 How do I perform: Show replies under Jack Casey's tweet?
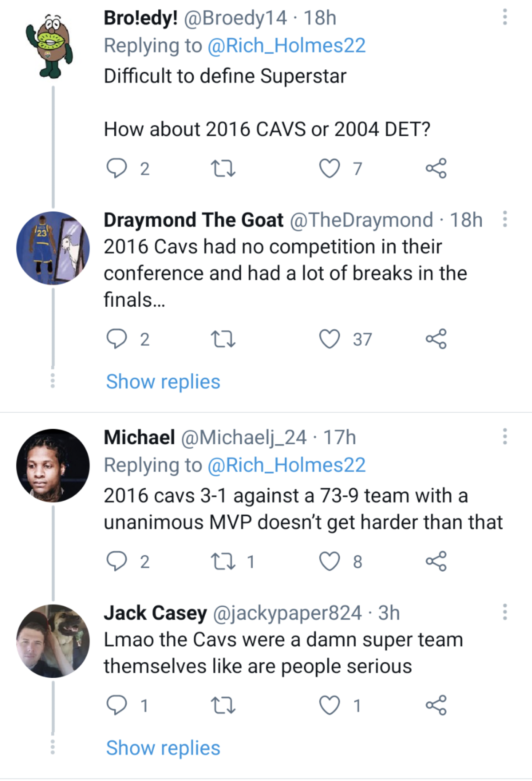click(163, 748)
